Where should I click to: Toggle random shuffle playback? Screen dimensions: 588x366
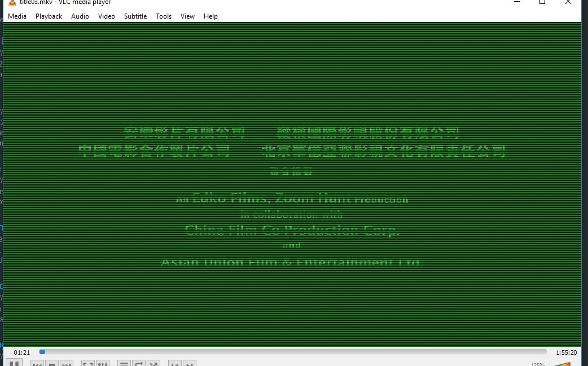coord(153,364)
